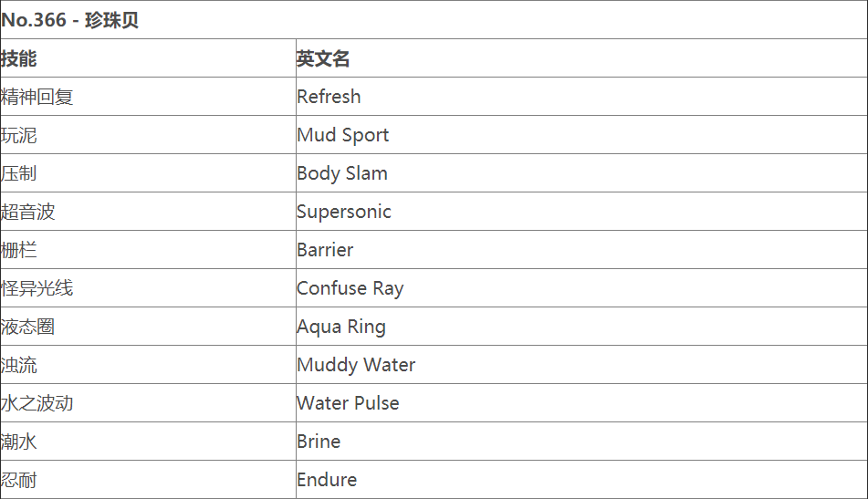Select the 压制 skill cell
Screen dimensions: 868x499
point(19,173)
